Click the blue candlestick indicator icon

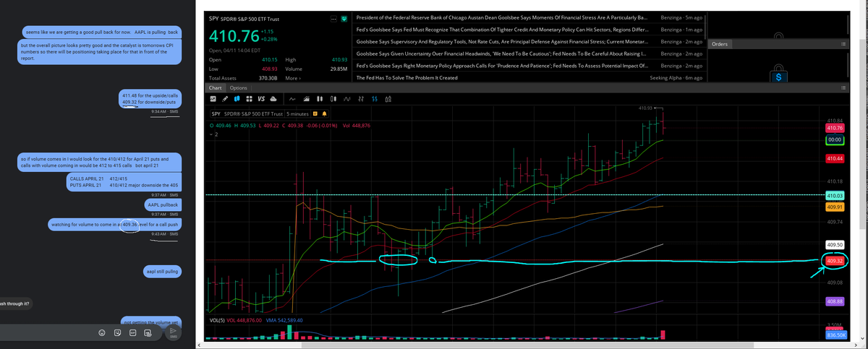pyautogui.click(x=237, y=99)
